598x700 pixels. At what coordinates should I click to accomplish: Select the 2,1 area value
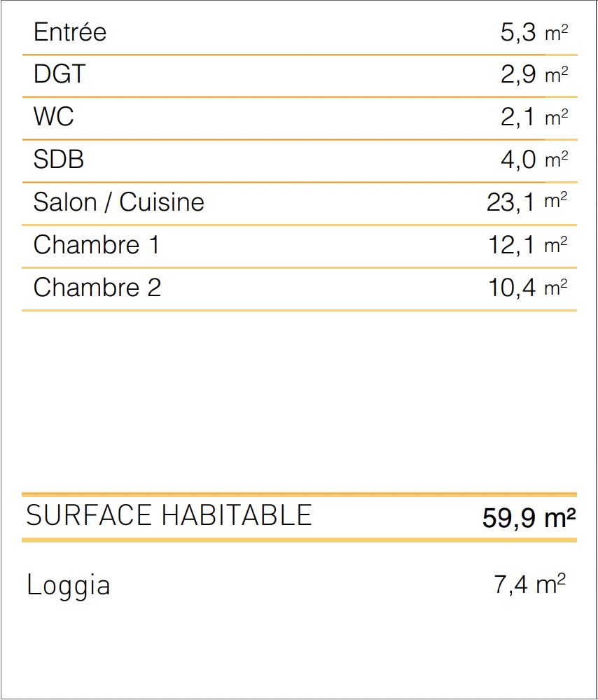click(518, 117)
